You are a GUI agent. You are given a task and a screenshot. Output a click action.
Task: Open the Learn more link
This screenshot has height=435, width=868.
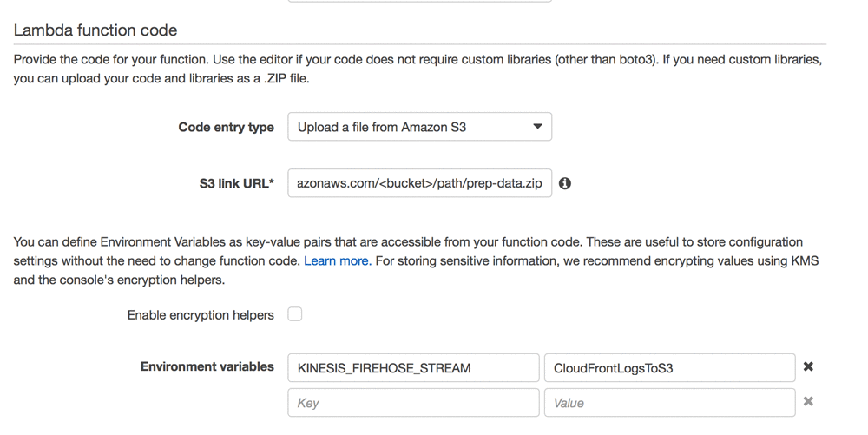(337, 260)
